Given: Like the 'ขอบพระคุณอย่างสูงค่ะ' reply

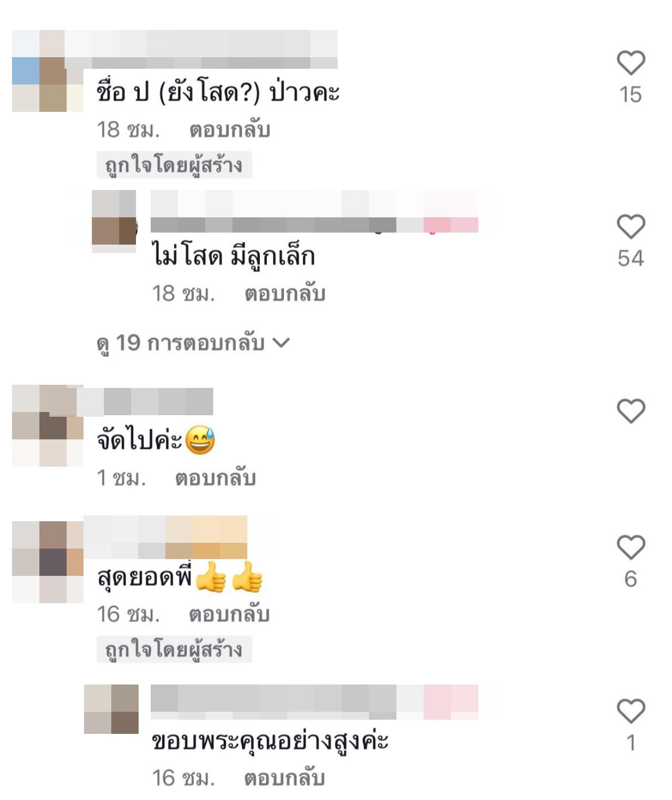Looking at the screenshot, I should [631, 711].
